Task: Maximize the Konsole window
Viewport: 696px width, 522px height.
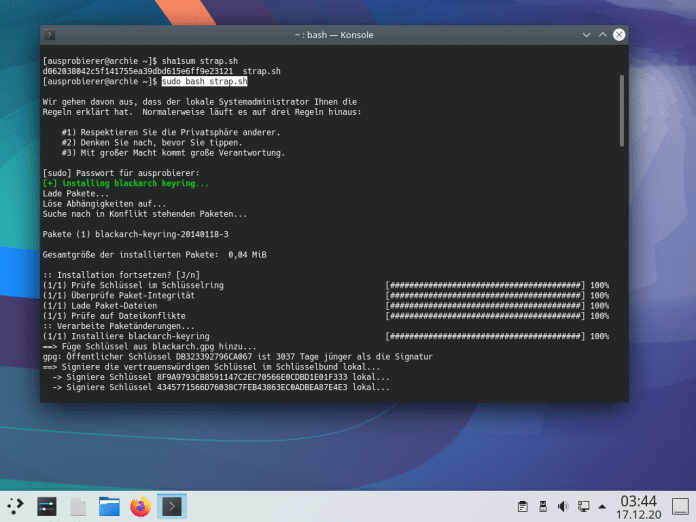Action: coord(601,35)
